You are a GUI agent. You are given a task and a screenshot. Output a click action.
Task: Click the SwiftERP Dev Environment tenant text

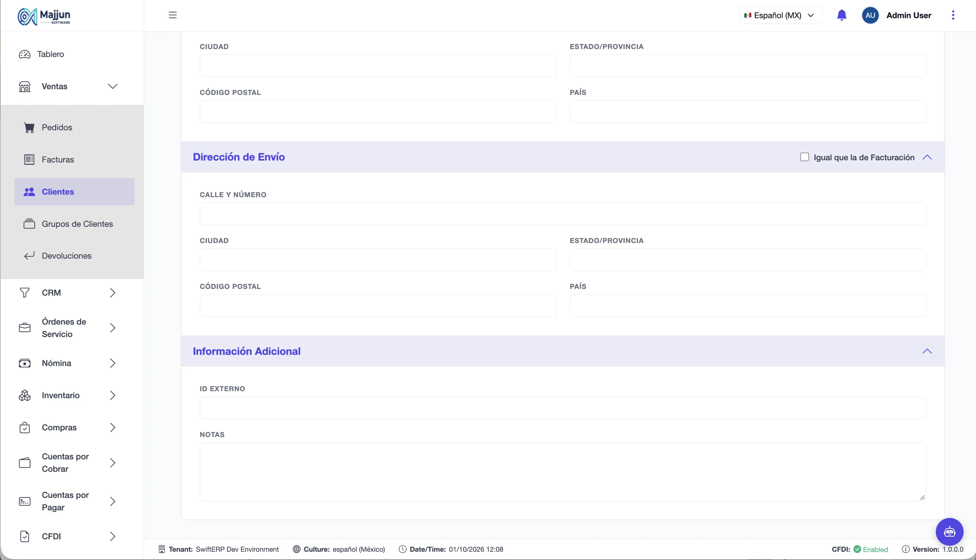click(237, 549)
